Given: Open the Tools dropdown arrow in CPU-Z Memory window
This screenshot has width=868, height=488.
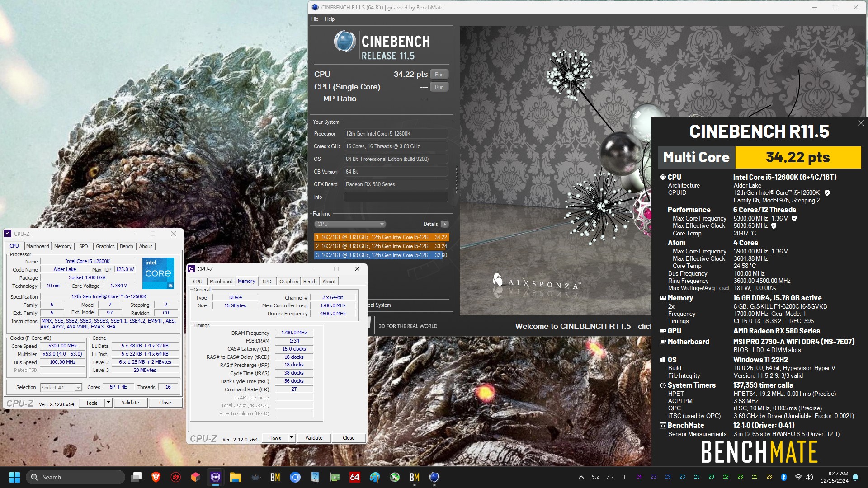Looking at the screenshot, I should click(292, 438).
